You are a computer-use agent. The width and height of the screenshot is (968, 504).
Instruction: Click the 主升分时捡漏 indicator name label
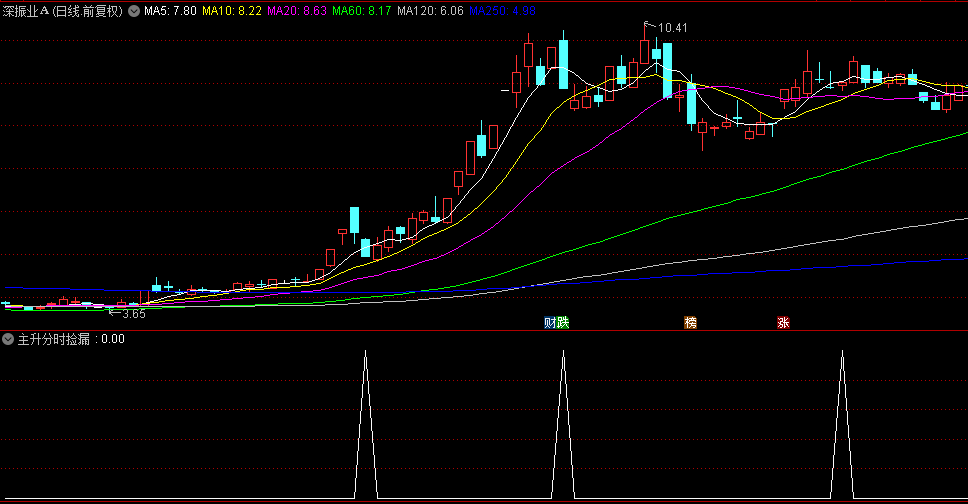click(56, 339)
